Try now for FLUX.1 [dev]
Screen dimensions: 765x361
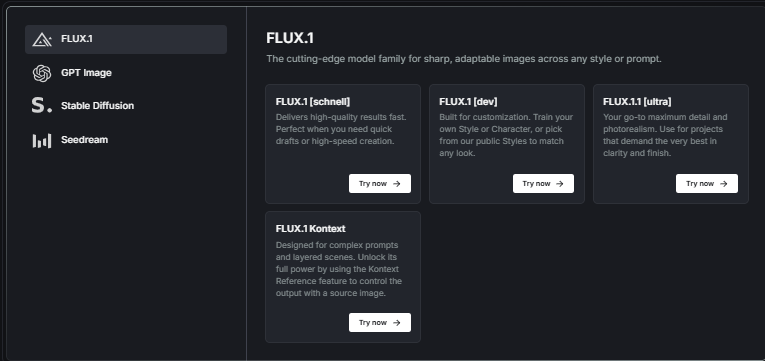(543, 183)
